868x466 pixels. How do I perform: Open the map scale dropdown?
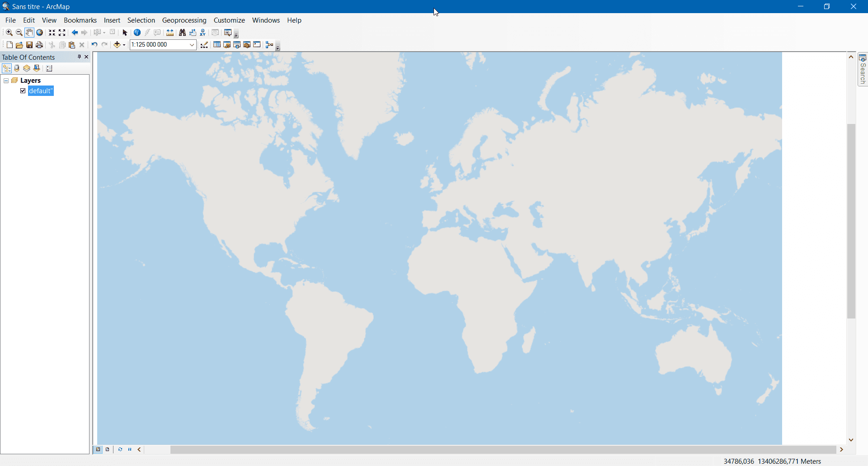[192, 44]
